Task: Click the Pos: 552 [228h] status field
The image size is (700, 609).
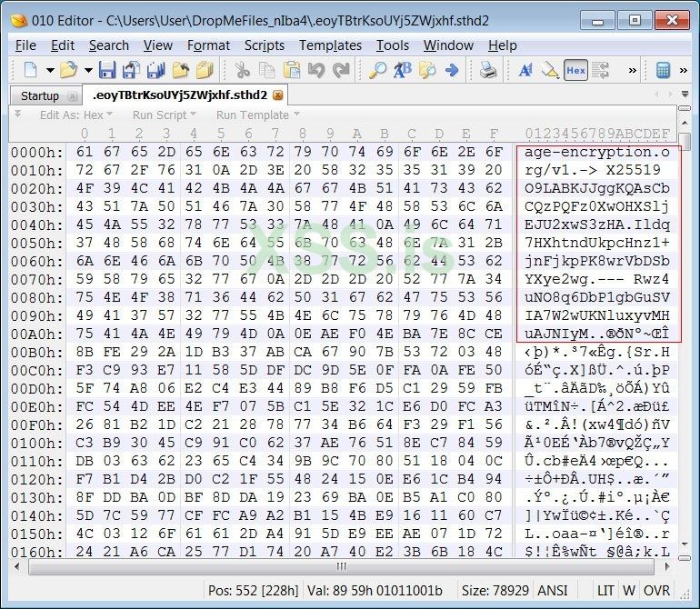Action: [253, 591]
